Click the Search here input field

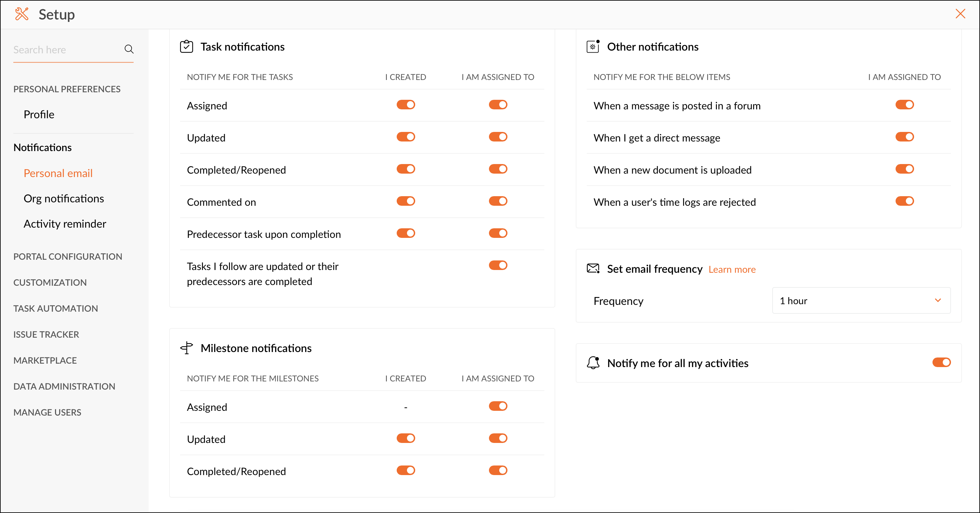pyautogui.click(x=65, y=50)
